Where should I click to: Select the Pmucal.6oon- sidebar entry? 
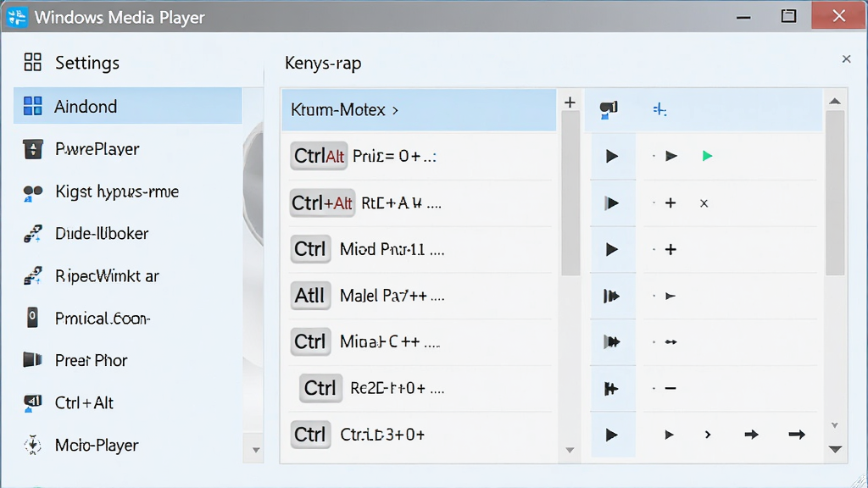(128, 319)
